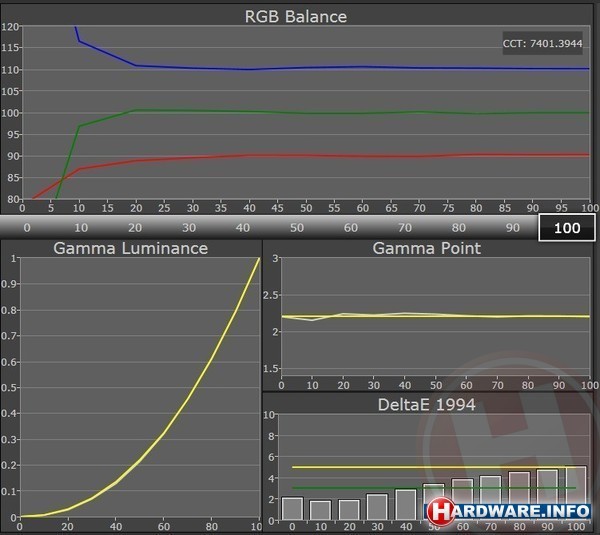Screen dimensions: 600x535
Task: Select the 70 grayscale level button
Action: 404,228
